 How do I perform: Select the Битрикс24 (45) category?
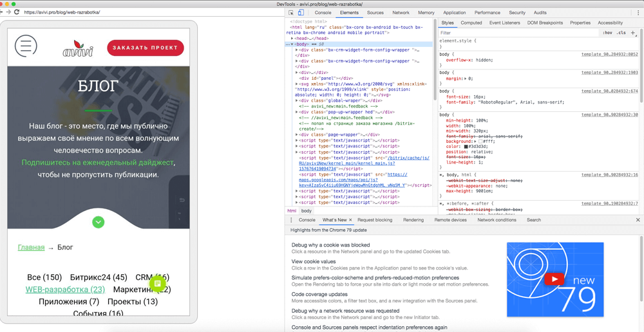[99, 277]
